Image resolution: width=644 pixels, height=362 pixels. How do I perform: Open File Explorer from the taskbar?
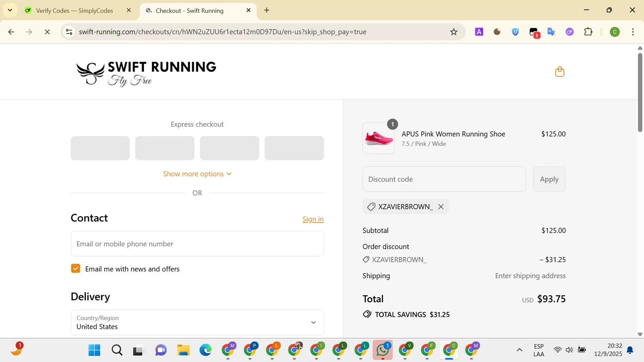coord(183,350)
